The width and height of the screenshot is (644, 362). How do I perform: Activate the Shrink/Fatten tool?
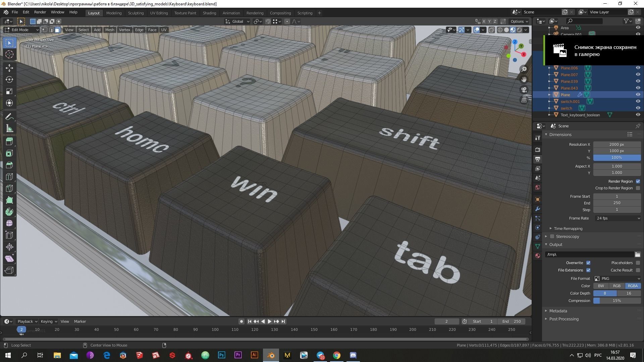(9, 247)
